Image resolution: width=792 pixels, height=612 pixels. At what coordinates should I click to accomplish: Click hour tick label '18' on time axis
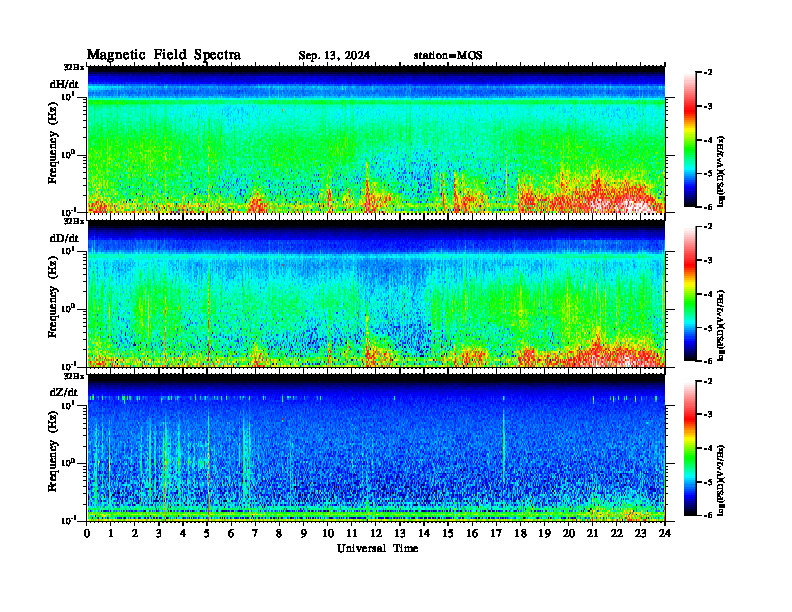[520, 533]
